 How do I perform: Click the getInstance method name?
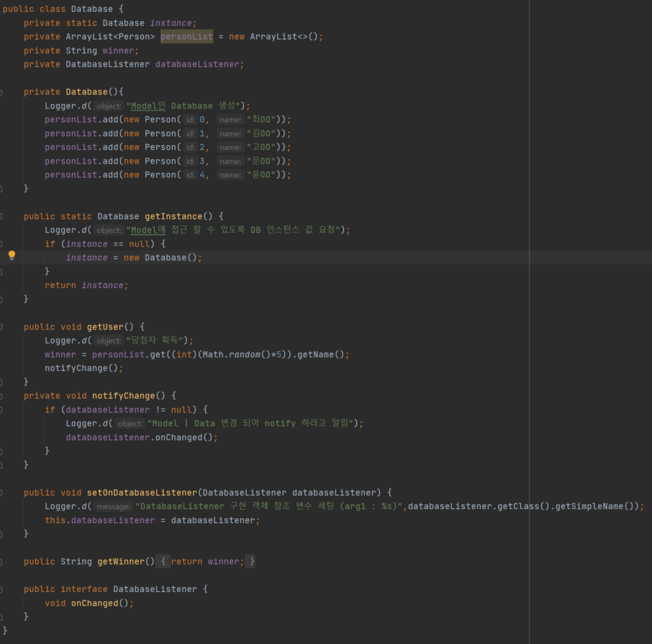tap(174, 216)
